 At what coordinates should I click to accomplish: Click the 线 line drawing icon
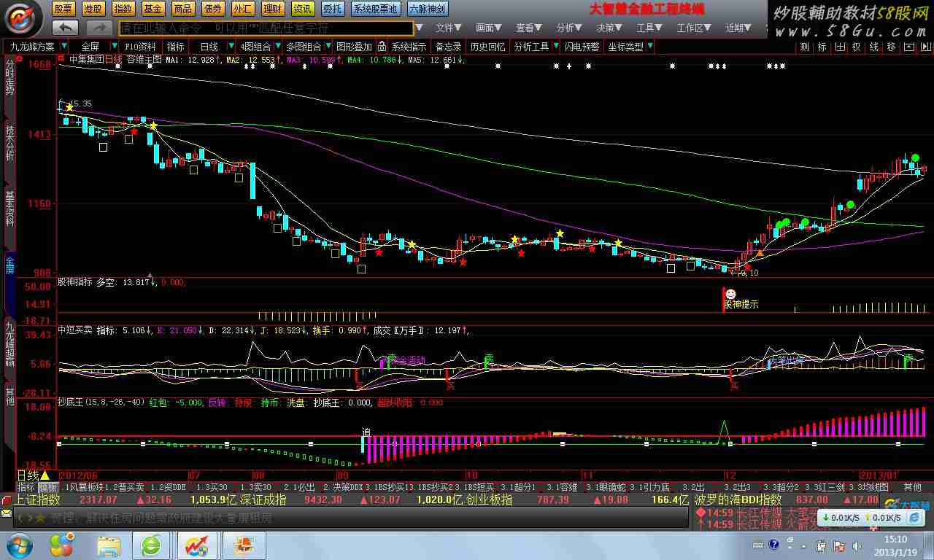(x=874, y=47)
